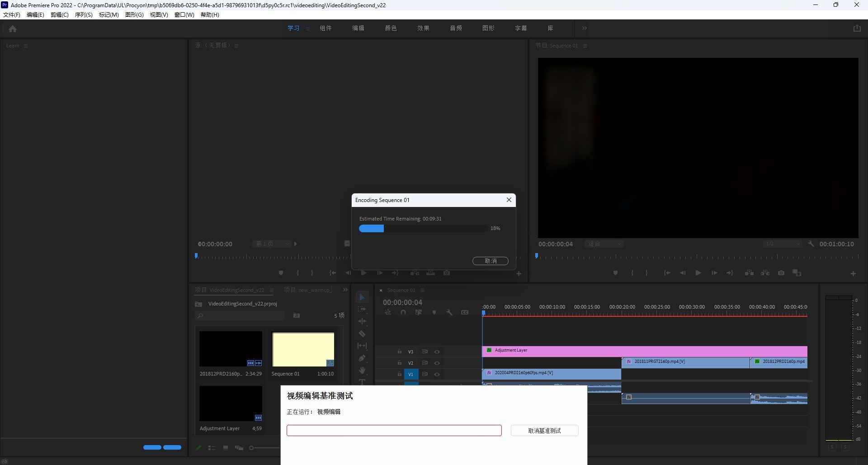This screenshot has width=868, height=465.
Task: Toggle sync lock for track V3
Action: [425, 352]
